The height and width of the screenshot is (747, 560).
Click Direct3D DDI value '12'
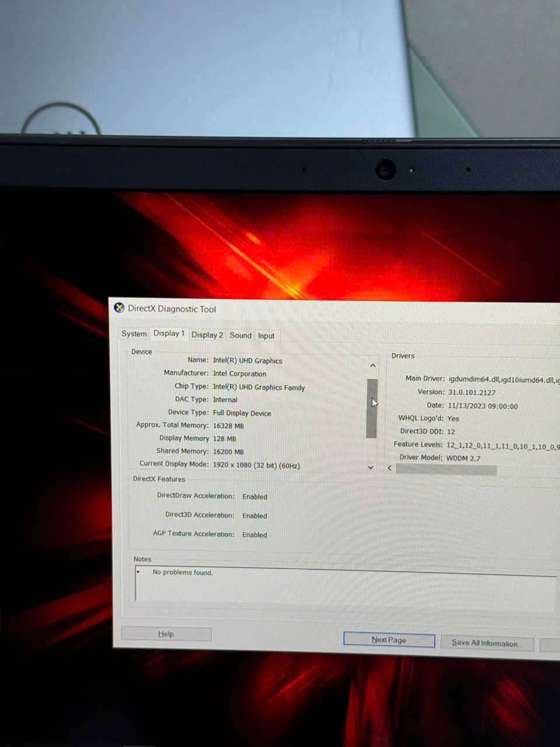tap(451, 432)
